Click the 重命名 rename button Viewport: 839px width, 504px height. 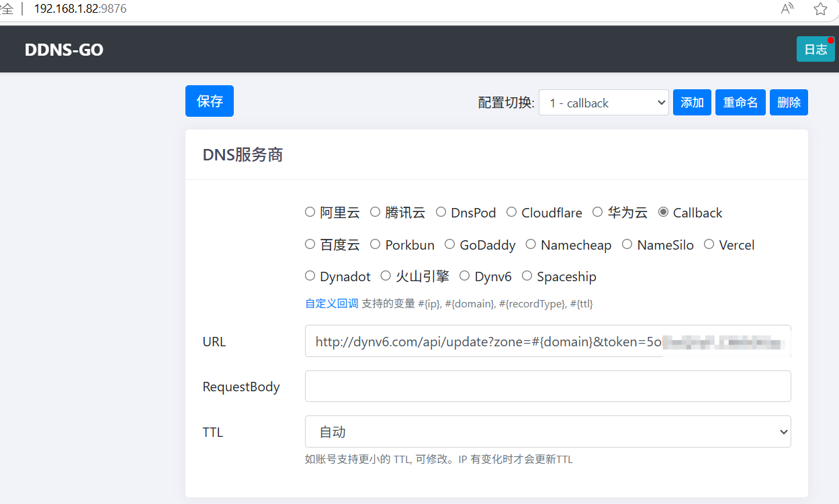point(740,103)
